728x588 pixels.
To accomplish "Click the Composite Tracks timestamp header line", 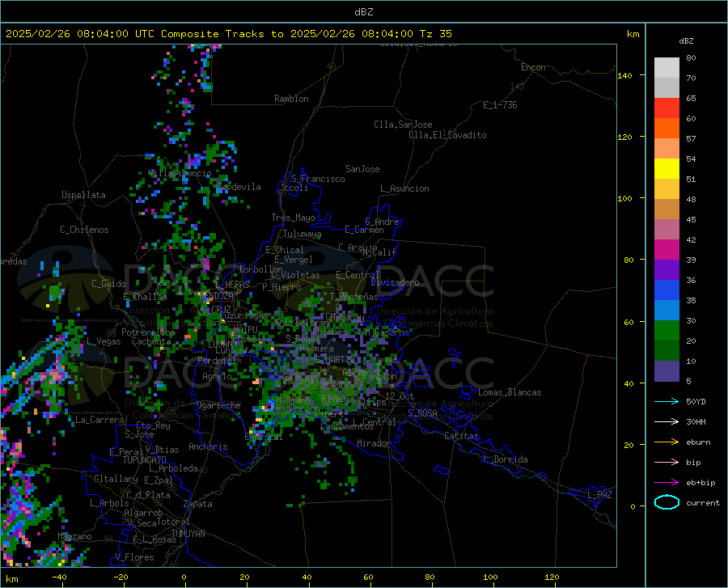I will tap(228, 34).
